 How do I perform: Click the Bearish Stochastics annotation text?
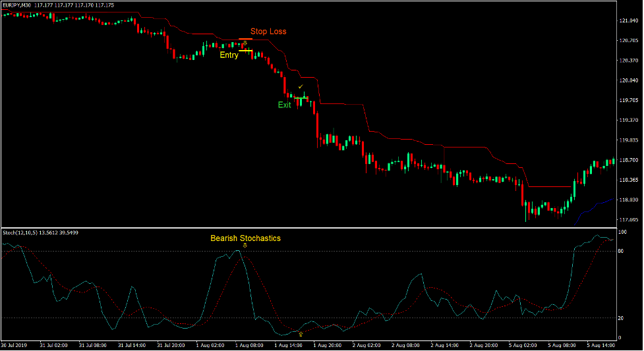(245, 238)
